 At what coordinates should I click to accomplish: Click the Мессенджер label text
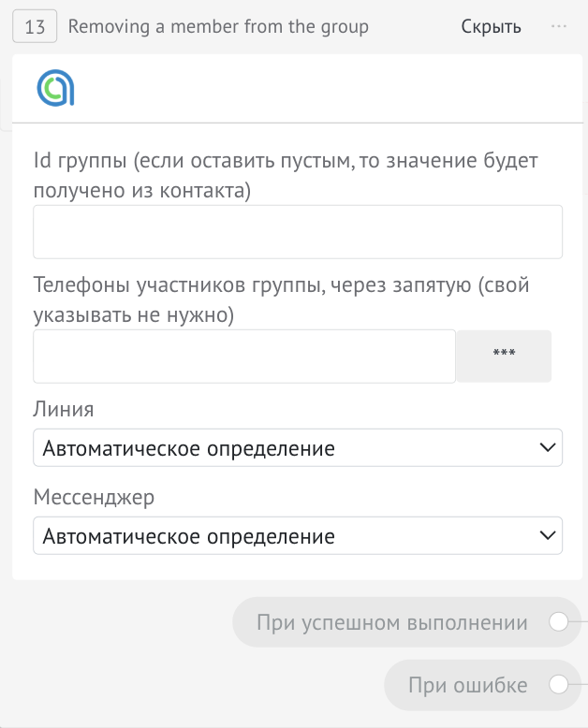coord(94,497)
